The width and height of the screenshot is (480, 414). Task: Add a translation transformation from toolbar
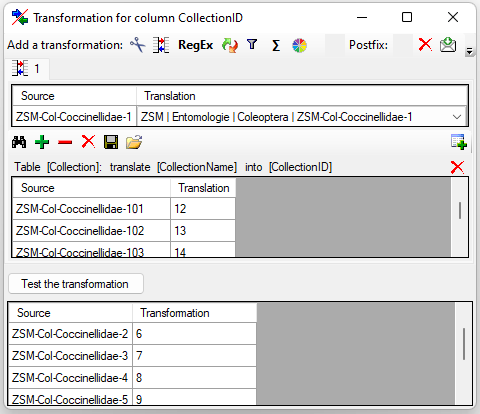[x=161, y=45]
